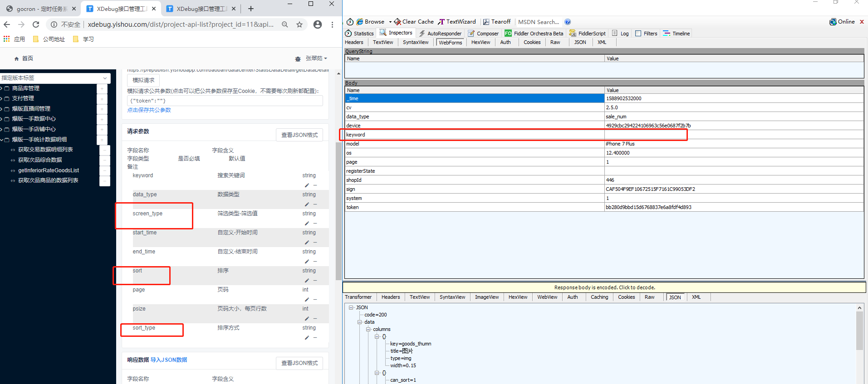
Task: Go to 首页 home link
Action: (x=24, y=58)
